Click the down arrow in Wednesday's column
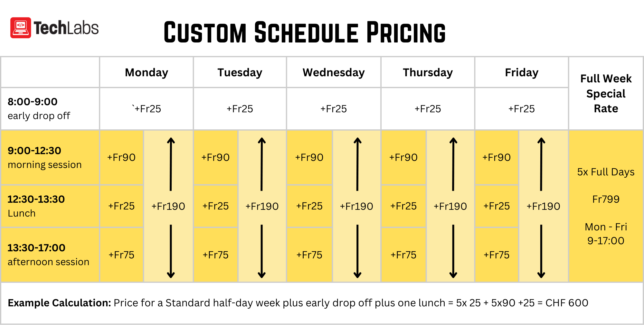Viewport: 644px width, 325px height. pos(357,251)
